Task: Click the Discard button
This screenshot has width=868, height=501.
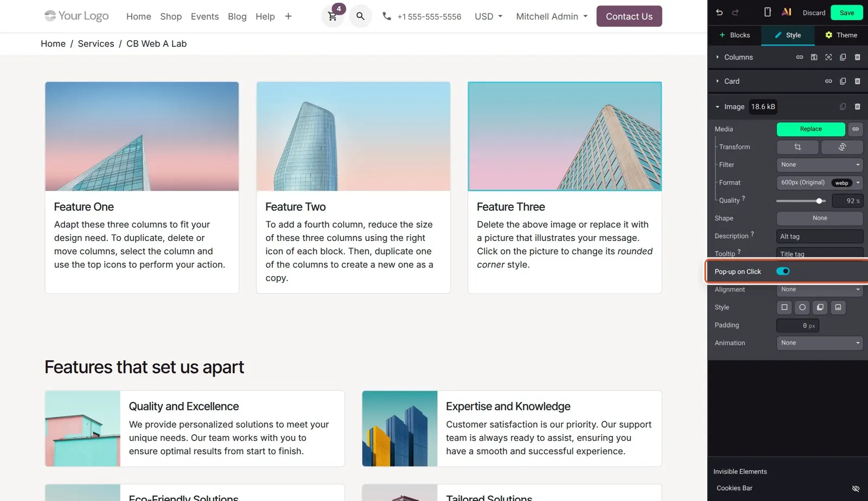Action: 814,12
